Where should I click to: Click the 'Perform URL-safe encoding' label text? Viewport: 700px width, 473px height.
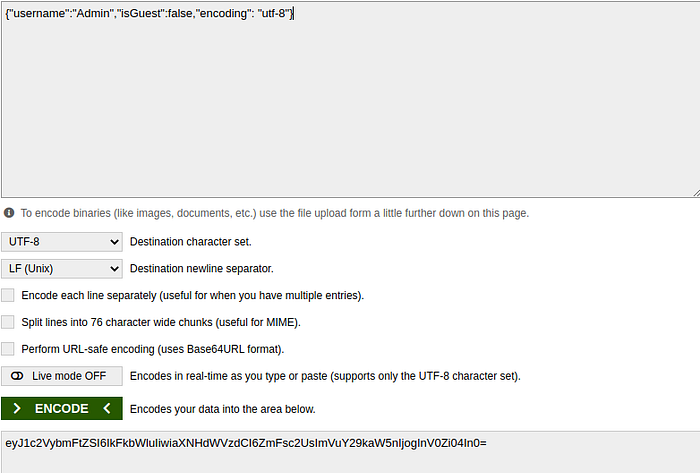[153, 349]
